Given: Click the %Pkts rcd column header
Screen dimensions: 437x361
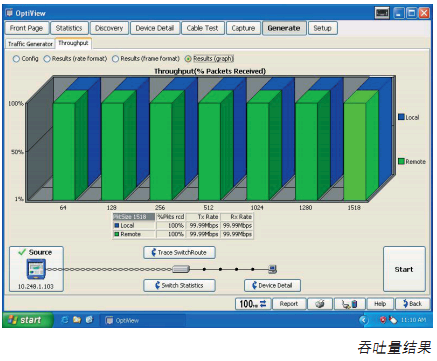Looking at the screenshot, I should pyautogui.click(x=170, y=217).
